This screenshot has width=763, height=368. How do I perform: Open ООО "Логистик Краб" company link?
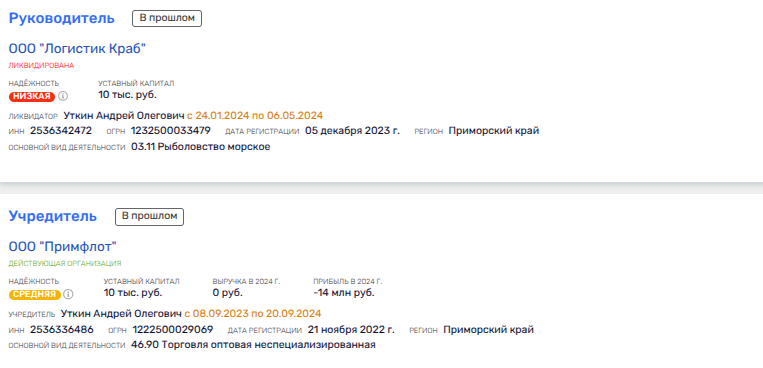point(77,49)
